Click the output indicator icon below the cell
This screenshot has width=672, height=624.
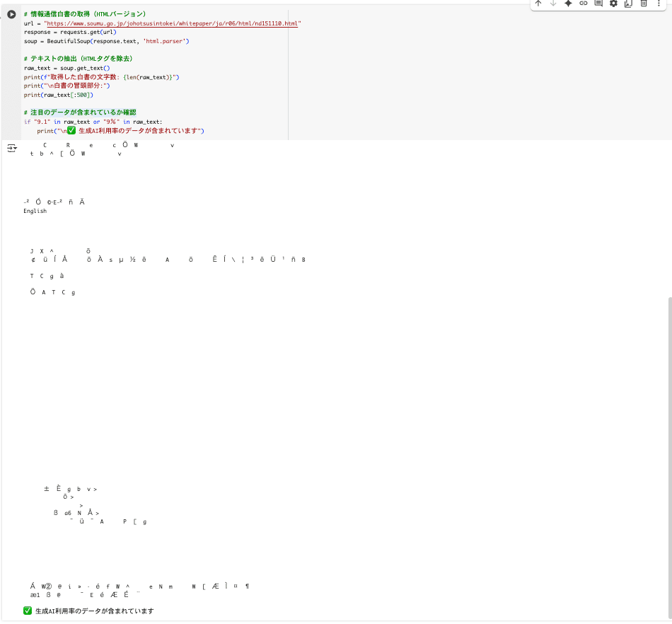[x=12, y=147]
